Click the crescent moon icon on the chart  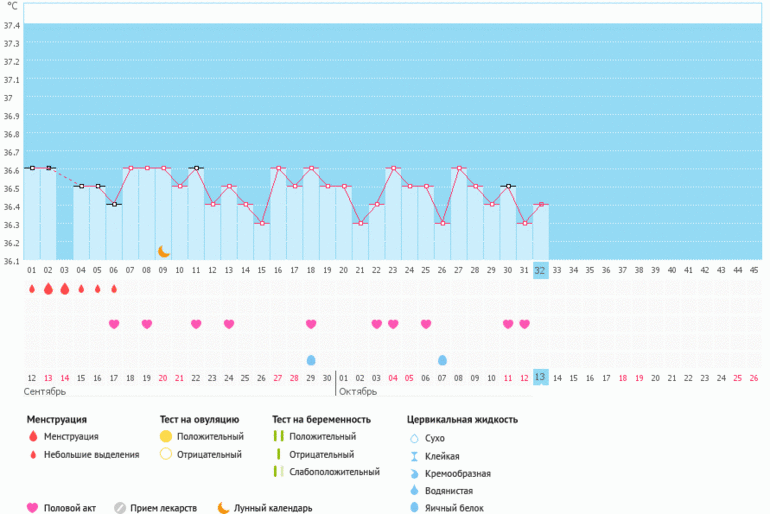(163, 251)
